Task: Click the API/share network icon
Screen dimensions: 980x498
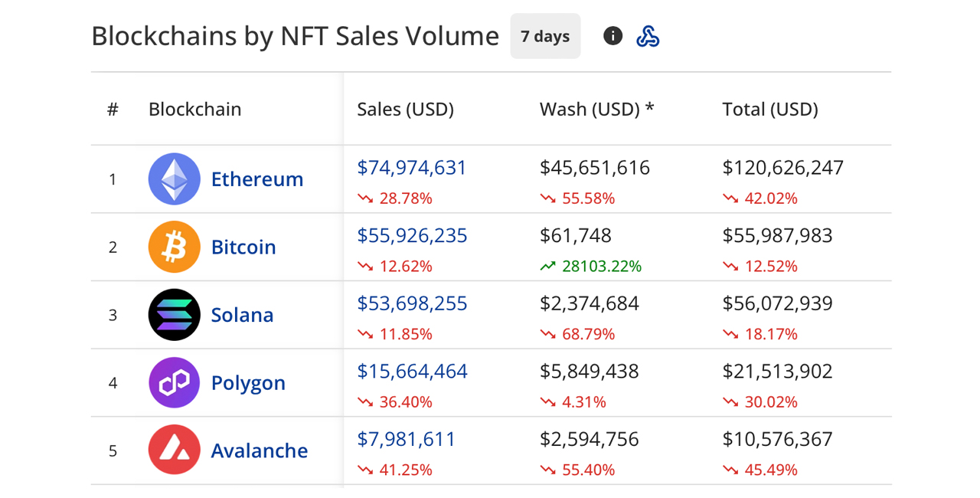Action: point(648,35)
